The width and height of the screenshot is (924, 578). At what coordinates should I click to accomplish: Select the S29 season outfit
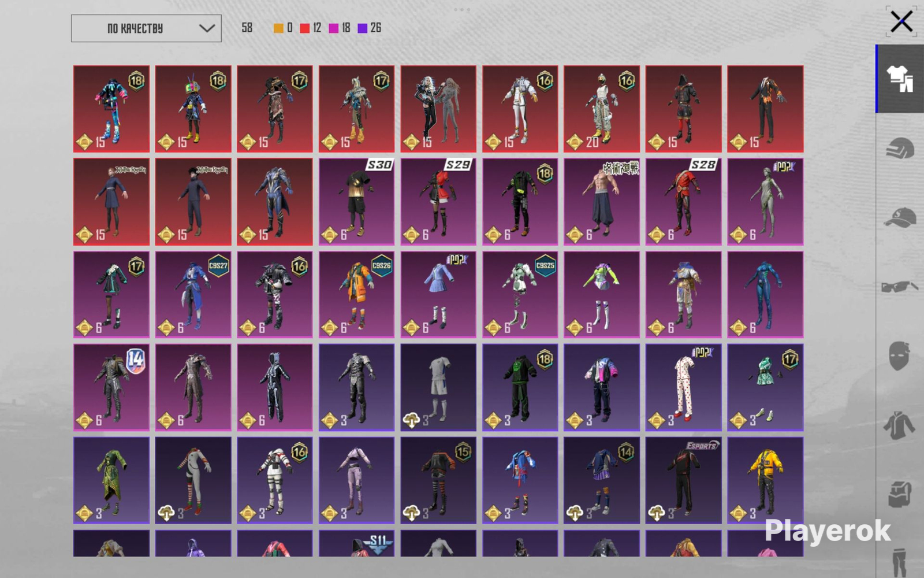(438, 202)
